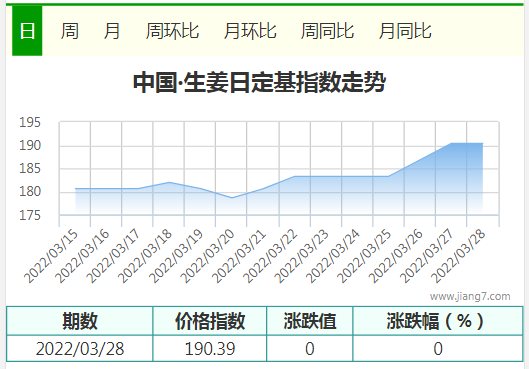The height and width of the screenshot is (369, 529).
Task: Click the 涨跌值 column header
Action: tap(310, 321)
